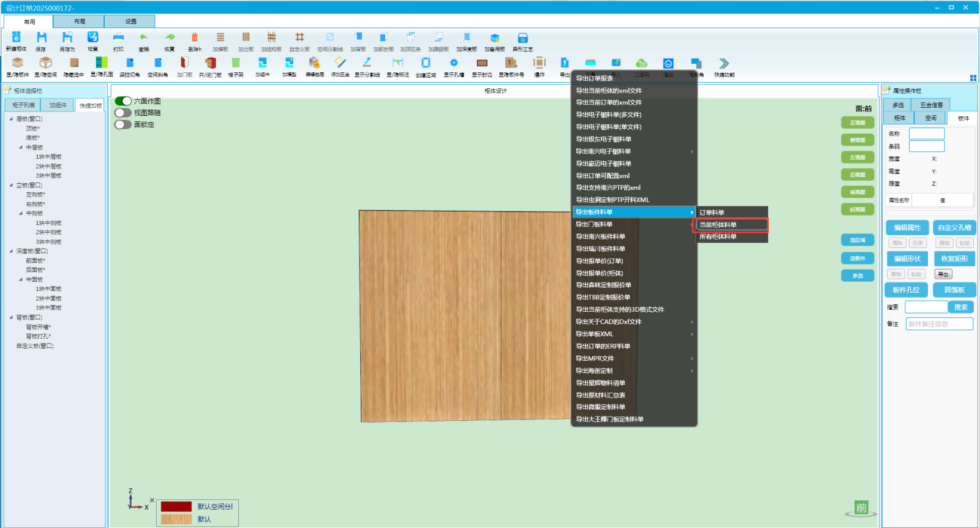Select 背板开槽* in the tree
980x528 pixels.
pos(39,327)
